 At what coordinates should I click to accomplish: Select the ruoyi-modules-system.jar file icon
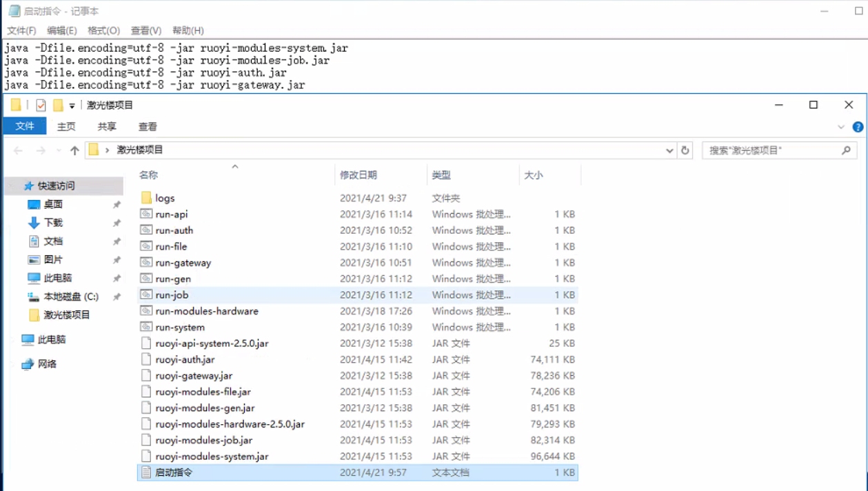click(146, 456)
